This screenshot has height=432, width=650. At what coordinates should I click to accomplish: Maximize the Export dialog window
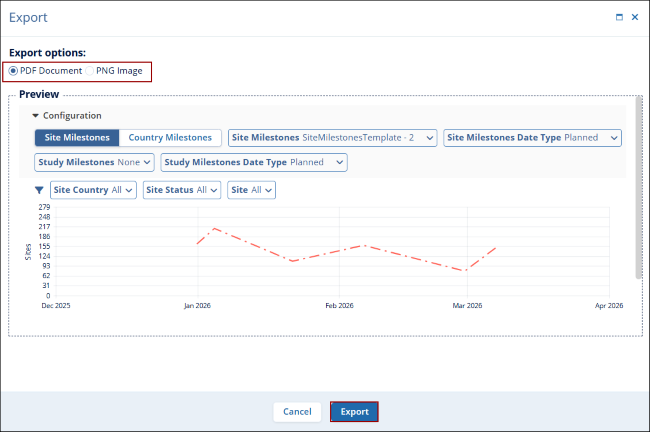coord(619,17)
